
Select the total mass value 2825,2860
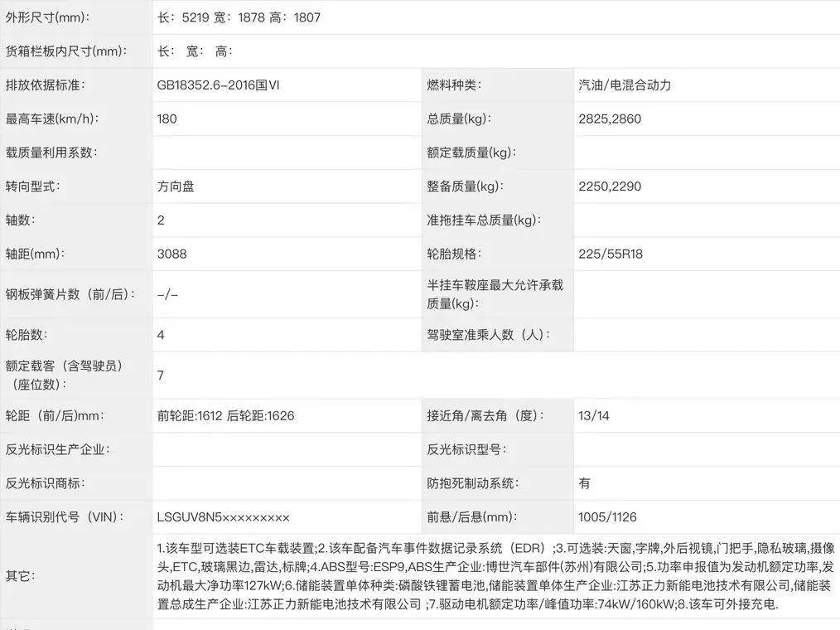coord(610,119)
